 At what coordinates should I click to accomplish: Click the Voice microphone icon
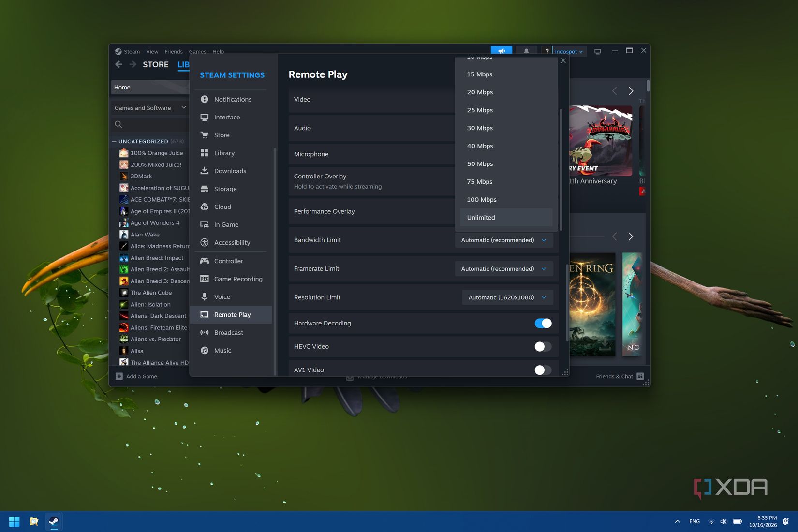[x=205, y=296]
